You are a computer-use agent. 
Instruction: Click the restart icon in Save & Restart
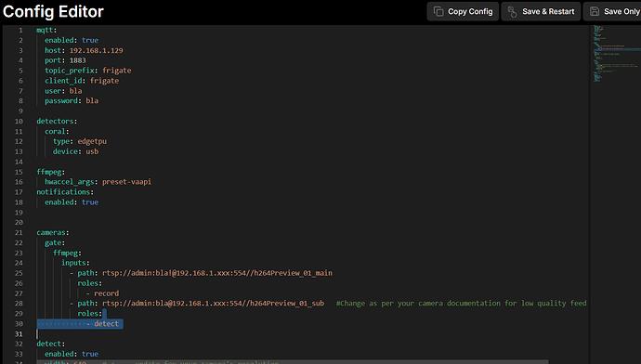pyautogui.click(x=512, y=11)
